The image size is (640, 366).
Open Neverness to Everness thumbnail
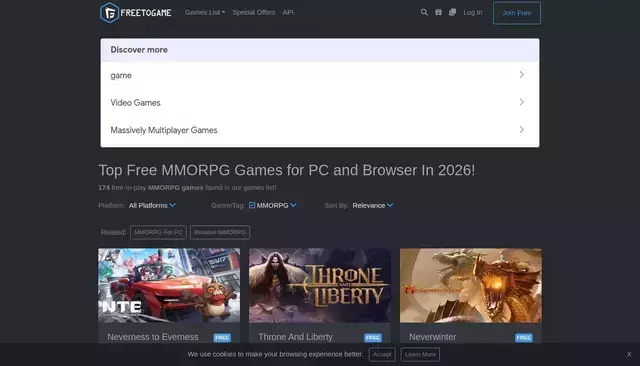tap(169, 286)
